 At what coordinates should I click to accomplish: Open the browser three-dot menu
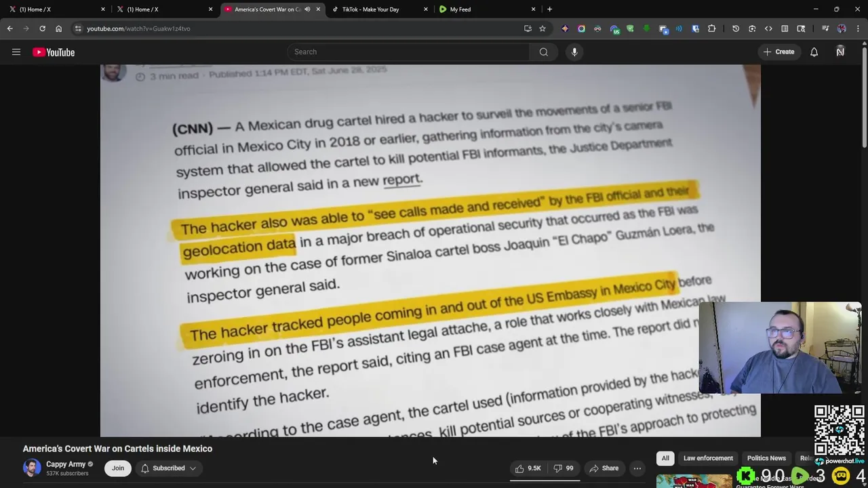click(x=858, y=28)
